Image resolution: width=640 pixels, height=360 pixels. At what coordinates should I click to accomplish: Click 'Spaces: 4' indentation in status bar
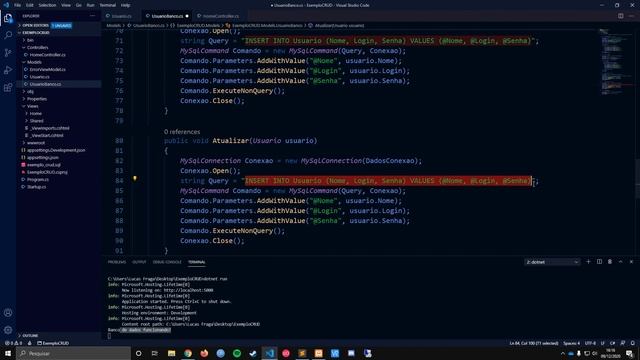click(571, 343)
